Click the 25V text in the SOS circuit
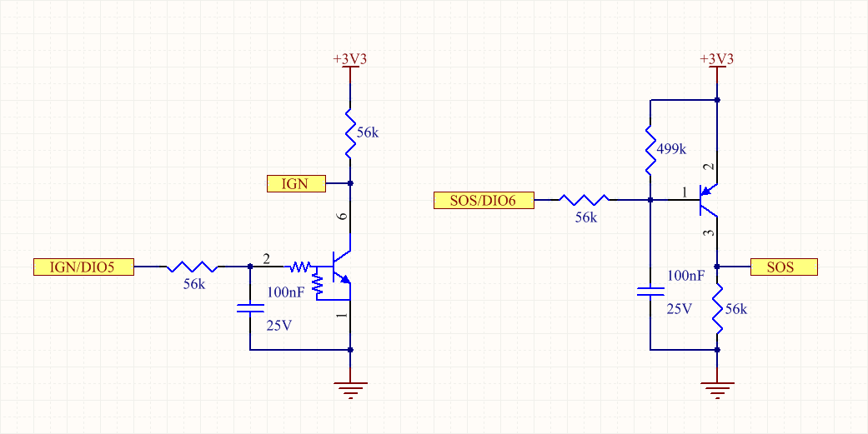Image resolution: width=868 pixels, height=434 pixels. click(x=680, y=308)
